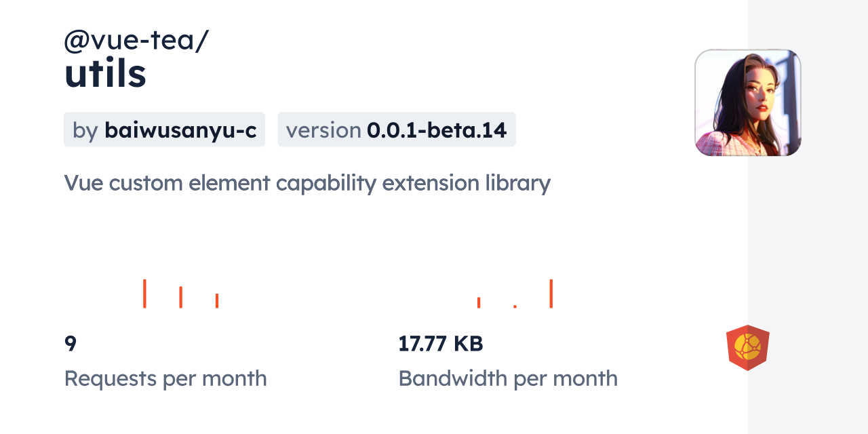
Task: Click the Bandwidth per month label
Action: [508, 378]
